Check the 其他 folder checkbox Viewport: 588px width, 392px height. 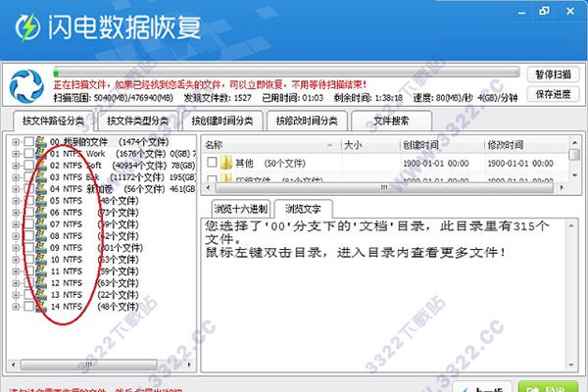212,162
